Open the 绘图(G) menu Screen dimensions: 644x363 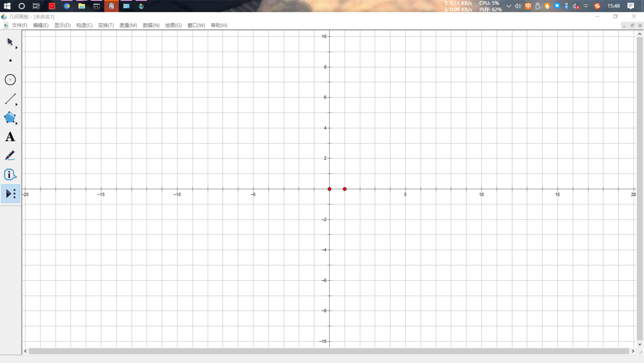pyautogui.click(x=173, y=25)
